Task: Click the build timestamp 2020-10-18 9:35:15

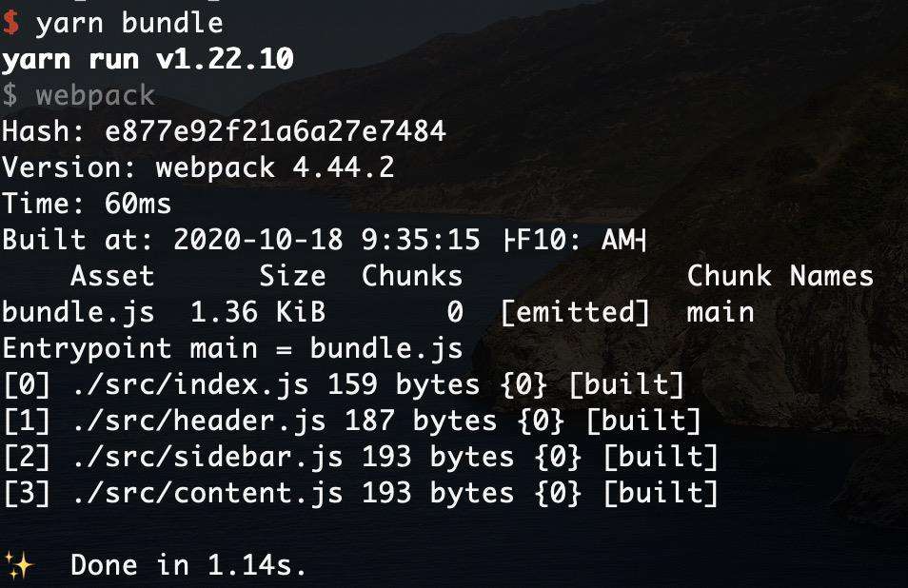Action: pos(327,240)
